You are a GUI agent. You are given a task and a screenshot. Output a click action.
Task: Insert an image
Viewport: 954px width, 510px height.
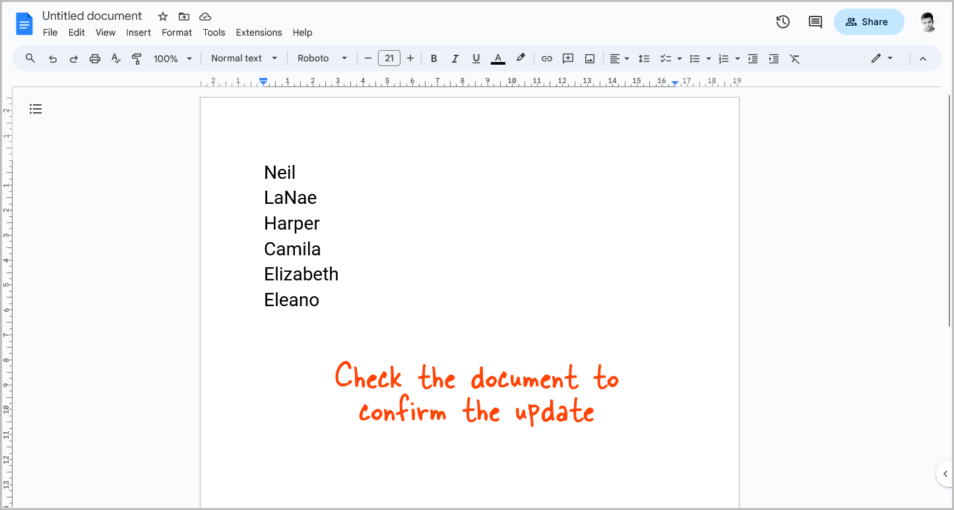pyautogui.click(x=589, y=59)
